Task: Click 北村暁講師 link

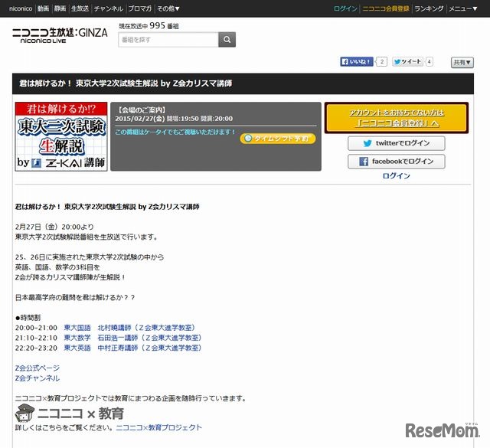Action: click(x=114, y=328)
